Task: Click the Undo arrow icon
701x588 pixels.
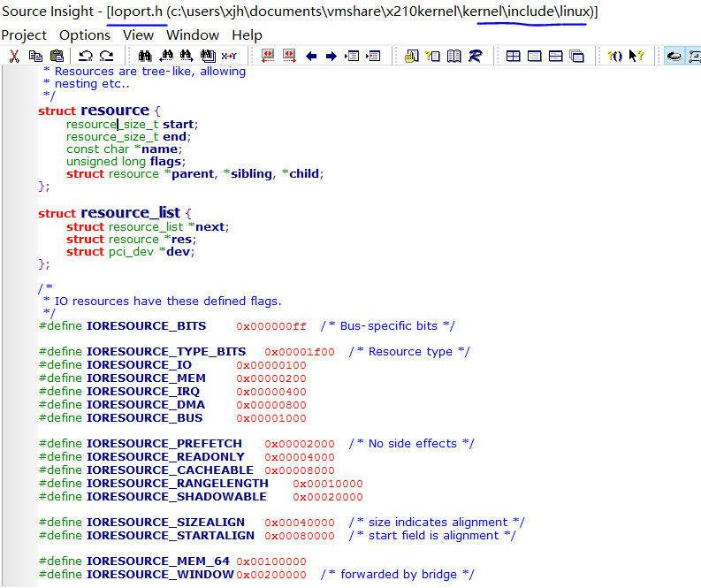Action: click(85, 56)
